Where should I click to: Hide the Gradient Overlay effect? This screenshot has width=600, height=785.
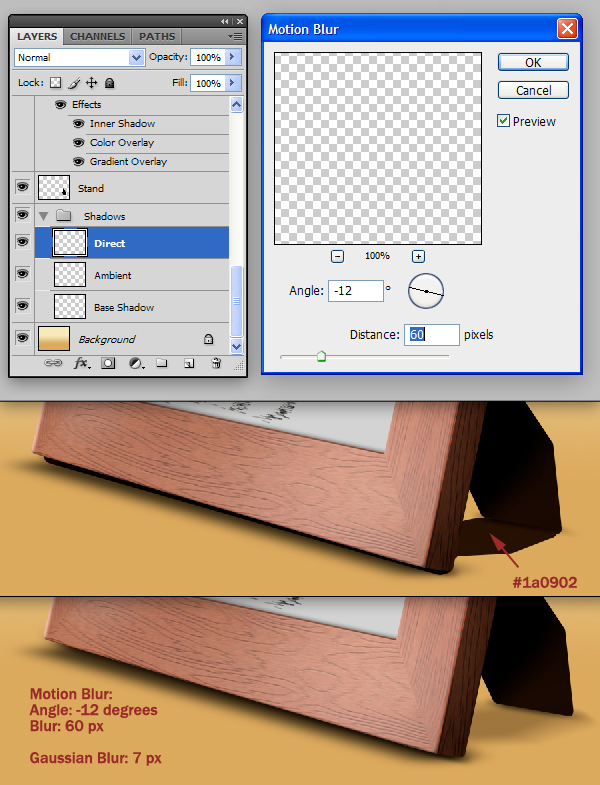[x=78, y=162]
